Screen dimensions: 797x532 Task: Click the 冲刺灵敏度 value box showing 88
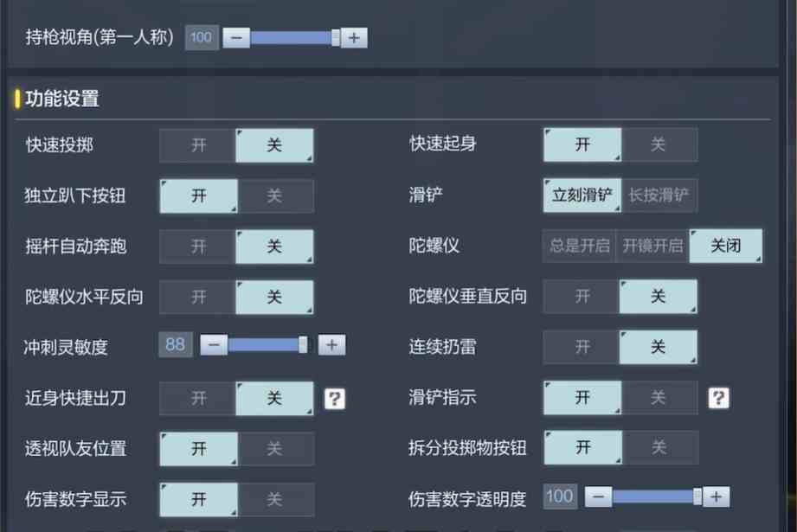[176, 344]
